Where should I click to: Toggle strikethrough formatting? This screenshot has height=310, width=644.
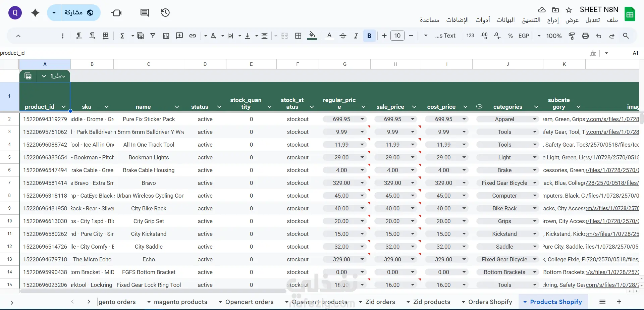coord(343,36)
